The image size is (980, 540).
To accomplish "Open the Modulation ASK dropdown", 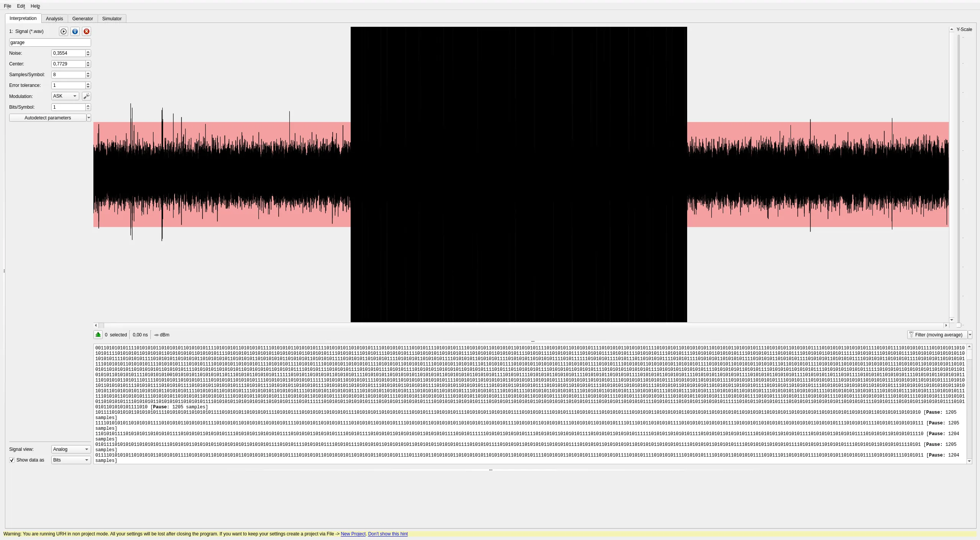I will (x=65, y=96).
